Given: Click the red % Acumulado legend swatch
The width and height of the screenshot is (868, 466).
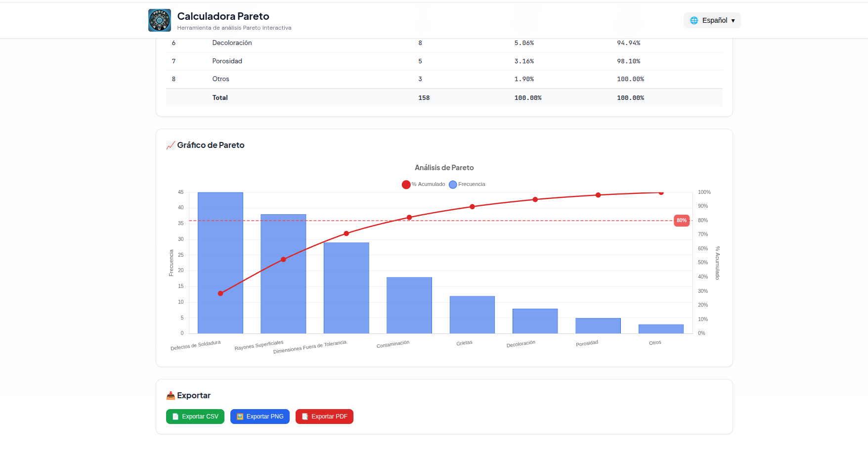Looking at the screenshot, I should (406, 185).
